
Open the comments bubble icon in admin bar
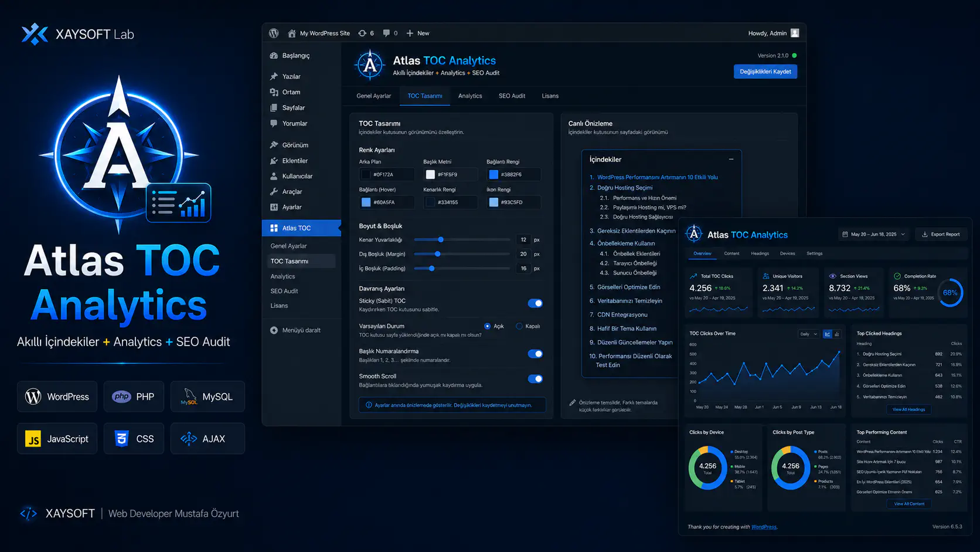(x=386, y=33)
